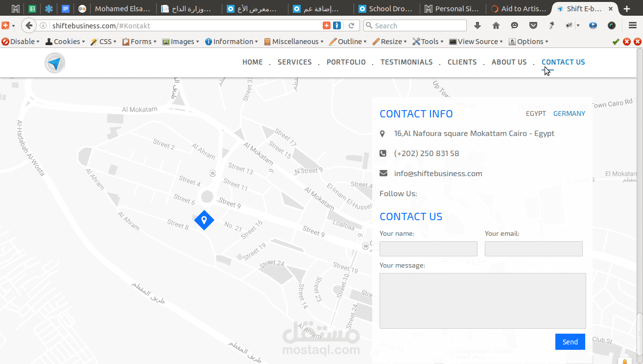Viewport: 643px width, 364px height.
Task: Switch to the School Dro... tab
Action: (x=387, y=8)
